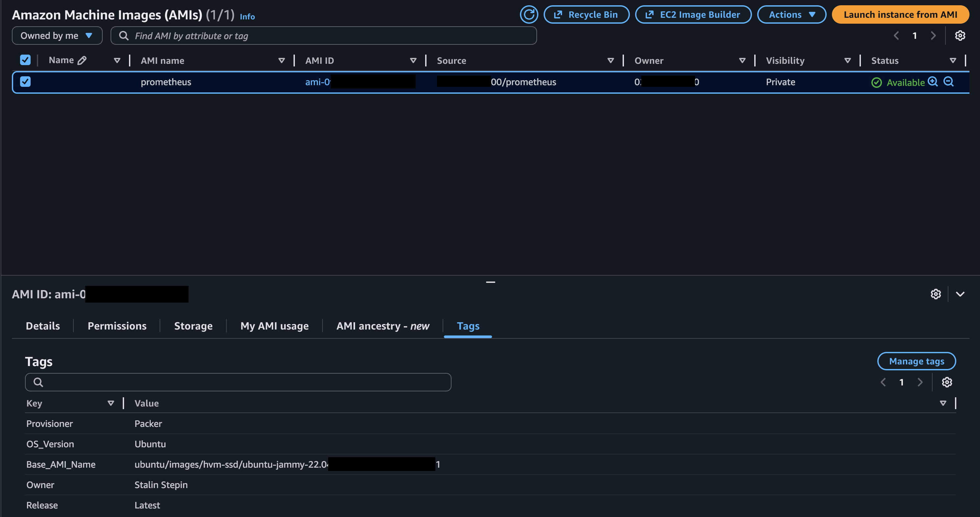The height and width of the screenshot is (517, 980).
Task: Switch to the Permissions tab
Action: 117,326
